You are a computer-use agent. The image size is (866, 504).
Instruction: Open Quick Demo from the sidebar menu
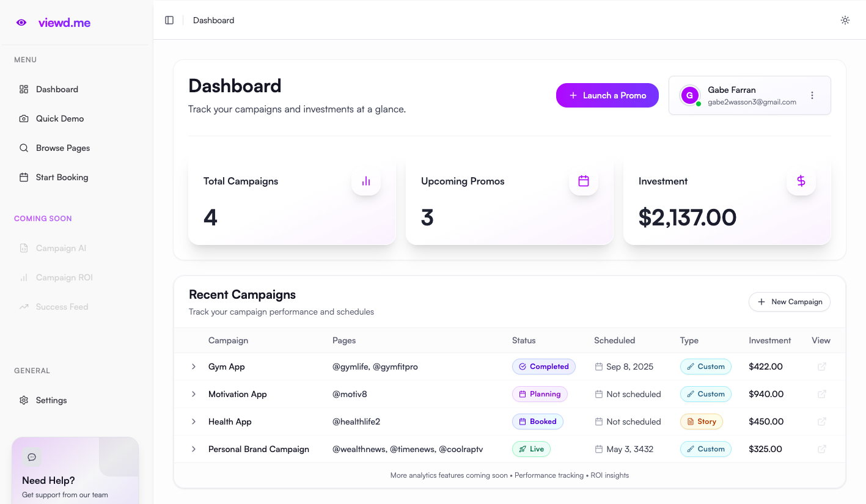[59, 119]
